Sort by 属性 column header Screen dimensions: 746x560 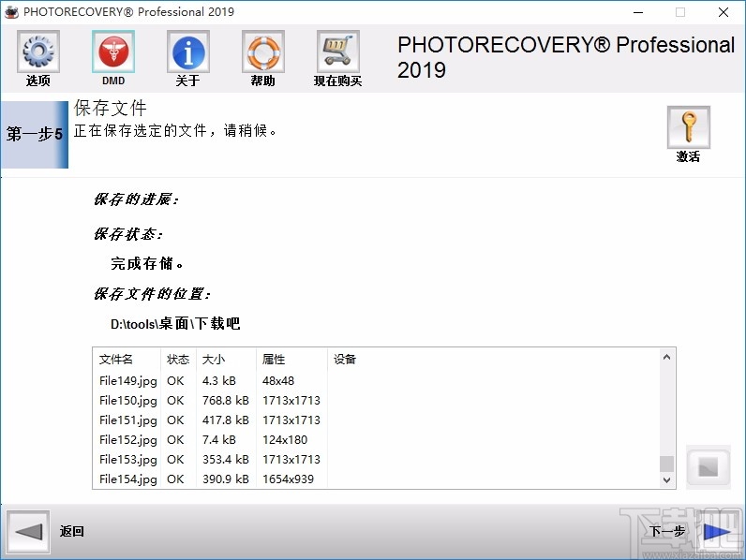[274, 360]
